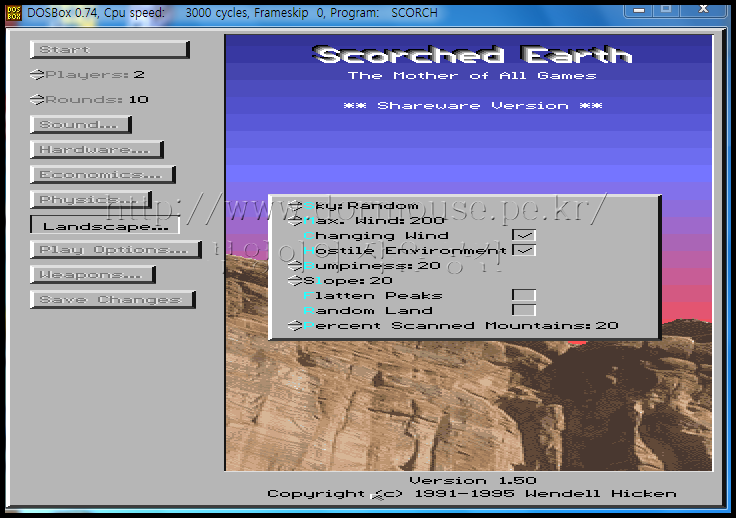Click Save Changes button
Viewport: 736px width, 518px height.
[113, 299]
